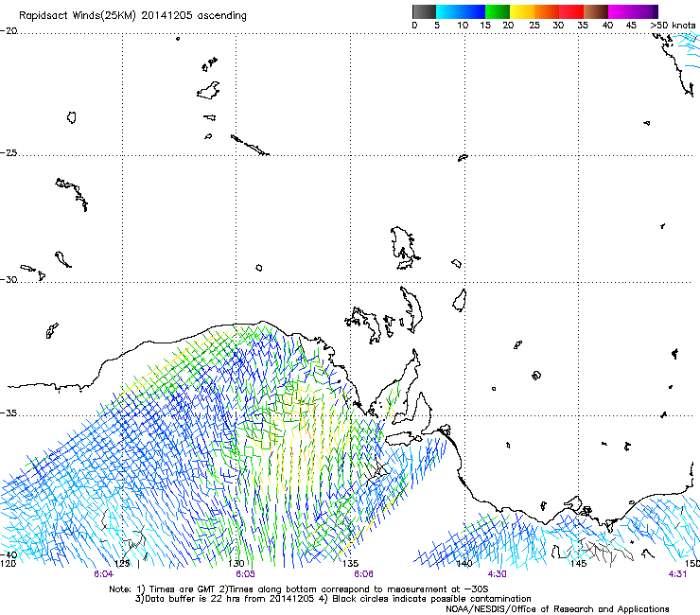Click the '-20' latitude label
The width and height of the screenshot is (700, 615).
(x=9, y=31)
